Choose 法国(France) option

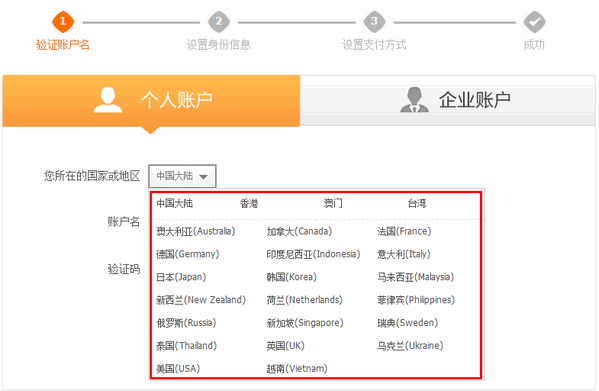pyautogui.click(x=404, y=231)
